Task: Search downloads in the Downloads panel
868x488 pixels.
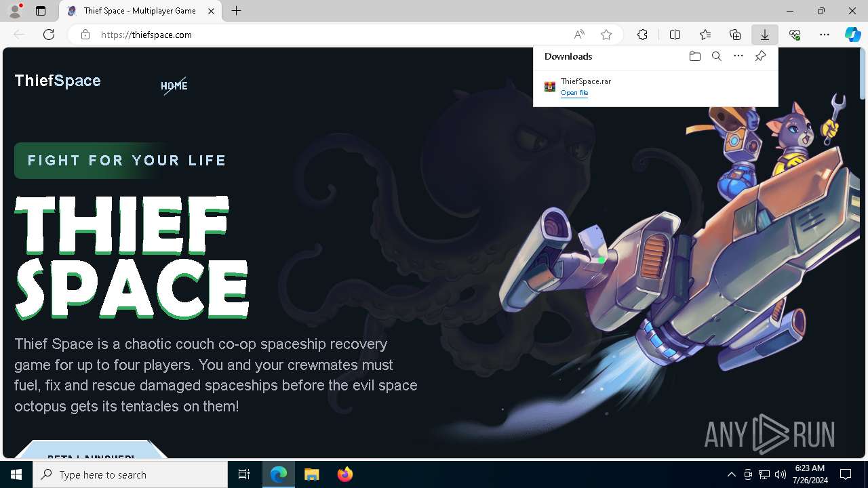Action: coord(717,56)
